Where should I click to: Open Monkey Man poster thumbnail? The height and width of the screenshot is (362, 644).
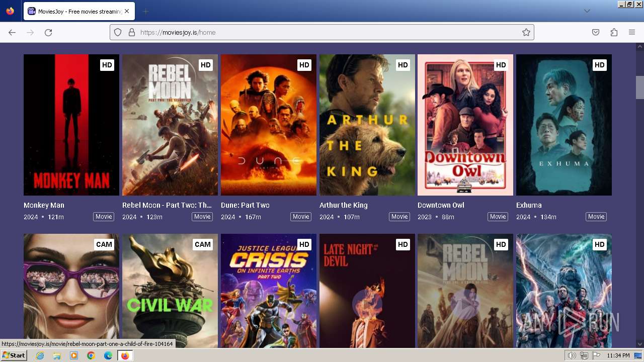(x=71, y=125)
